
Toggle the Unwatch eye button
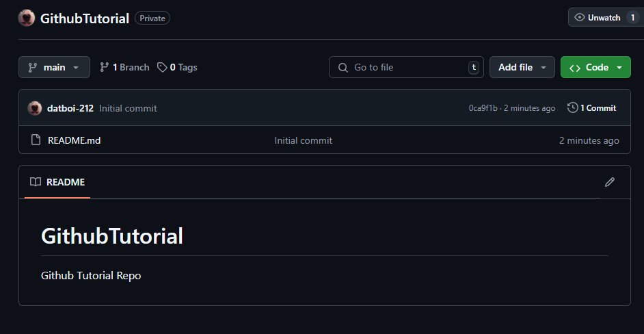pos(597,18)
